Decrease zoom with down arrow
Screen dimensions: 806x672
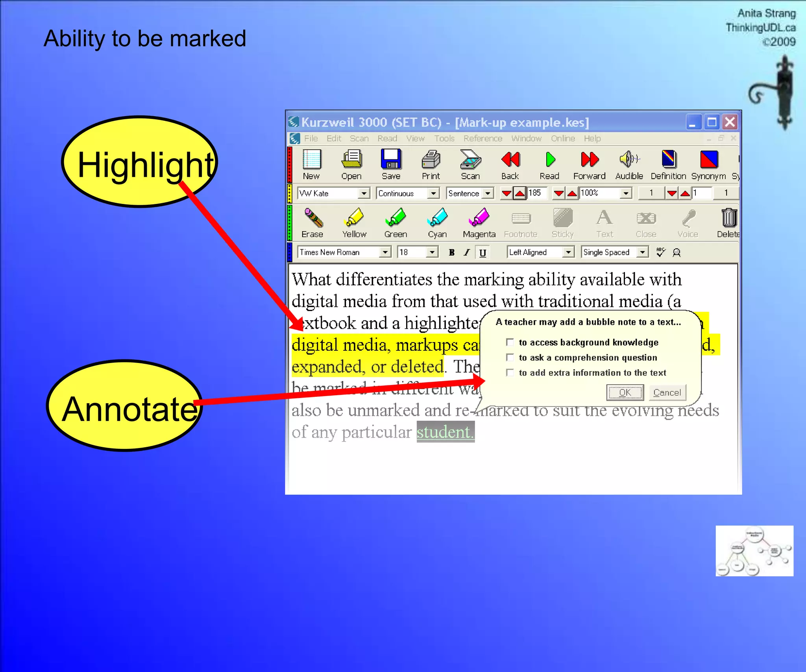559,193
